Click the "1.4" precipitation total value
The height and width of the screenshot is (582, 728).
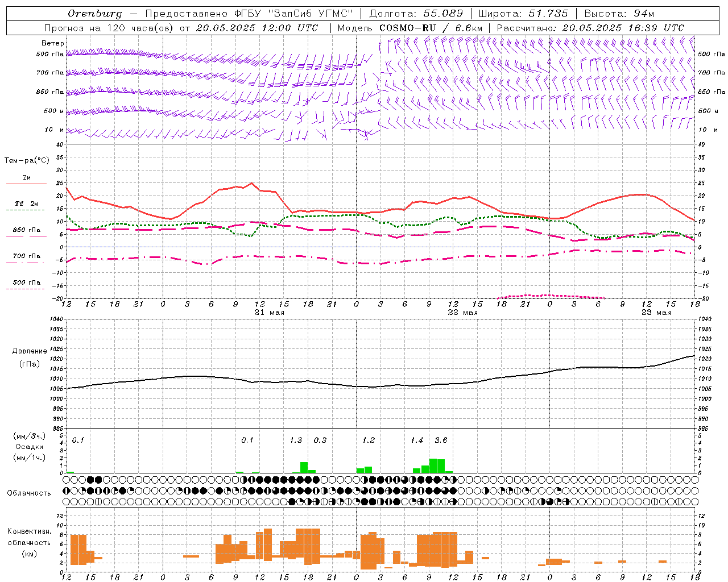click(x=417, y=440)
